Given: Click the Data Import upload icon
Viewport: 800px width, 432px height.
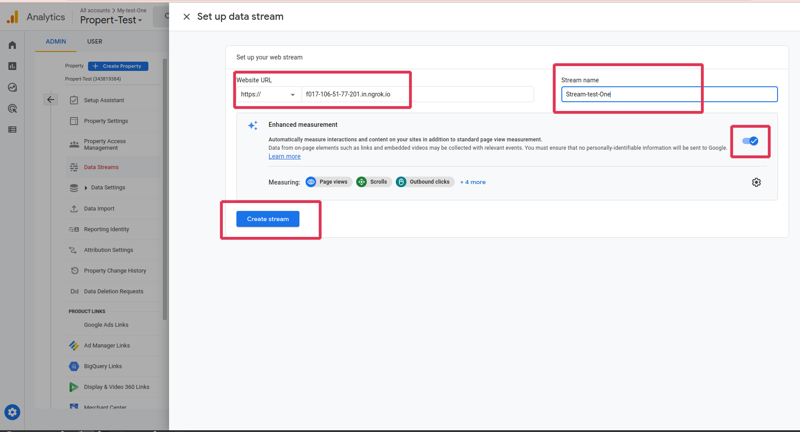Looking at the screenshot, I should pyautogui.click(x=74, y=209).
